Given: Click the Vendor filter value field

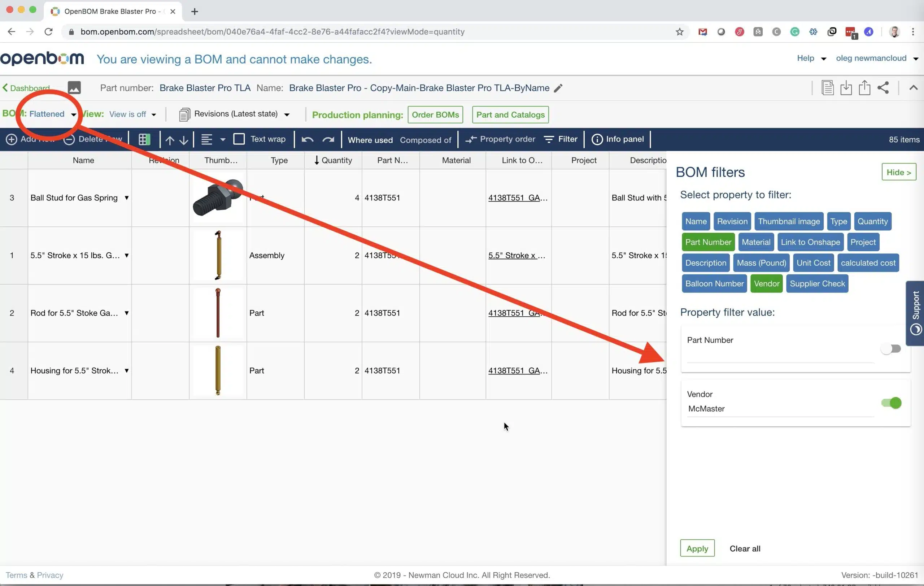Looking at the screenshot, I should point(780,409).
